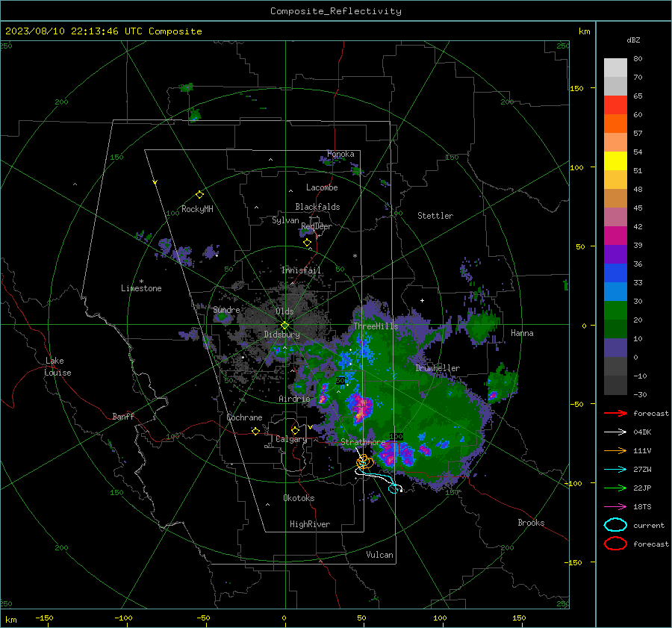Select the dark orange 57-60 dBZ swatch
672x628 pixels.
coord(615,124)
